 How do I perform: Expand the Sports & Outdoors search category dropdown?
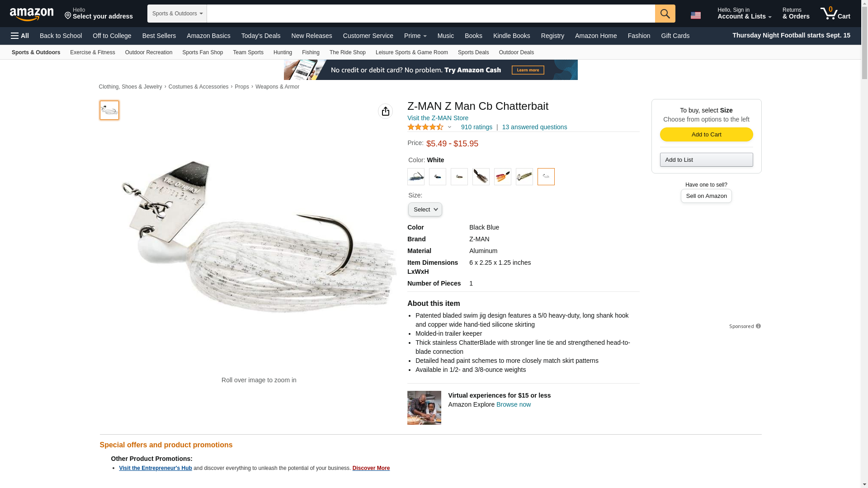[x=177, y=14]
